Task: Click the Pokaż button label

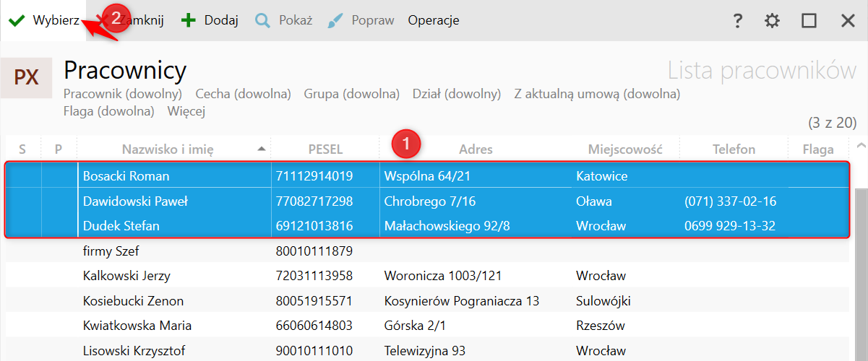Action: coord(296,21)
